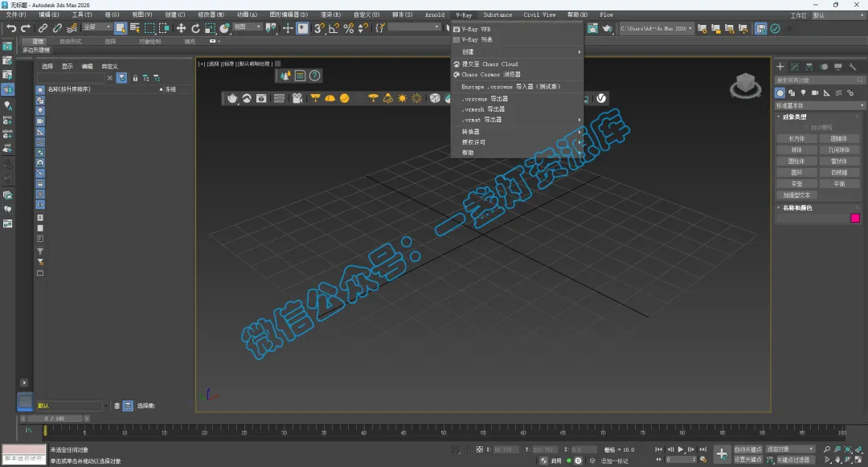Activate the Select Object tool
Screen dimensions: 868x467
121,28
